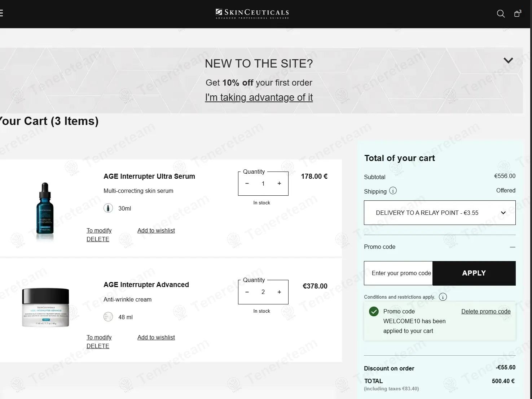Click the including taxes €83.40 text
The width and height of the screenshot is (532, 399).
tap(391, 389)
